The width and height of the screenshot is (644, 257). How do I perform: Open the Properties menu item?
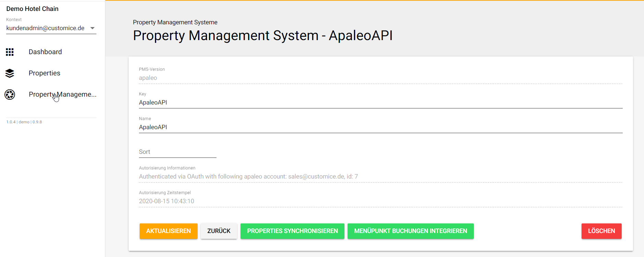coord(45,73)
